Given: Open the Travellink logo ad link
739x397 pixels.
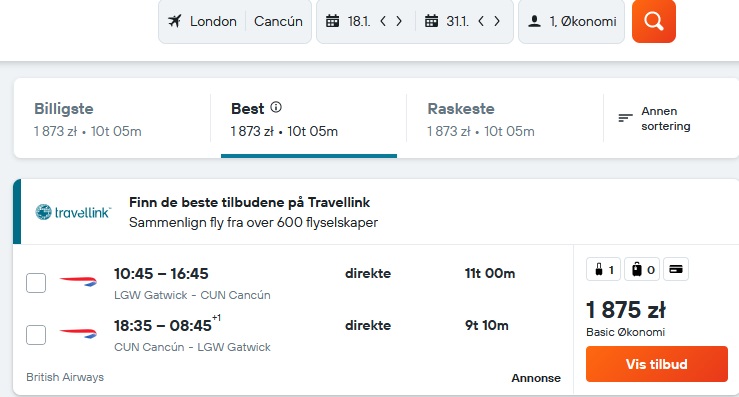Looking at the screenshot, I should tap(74, 212).
